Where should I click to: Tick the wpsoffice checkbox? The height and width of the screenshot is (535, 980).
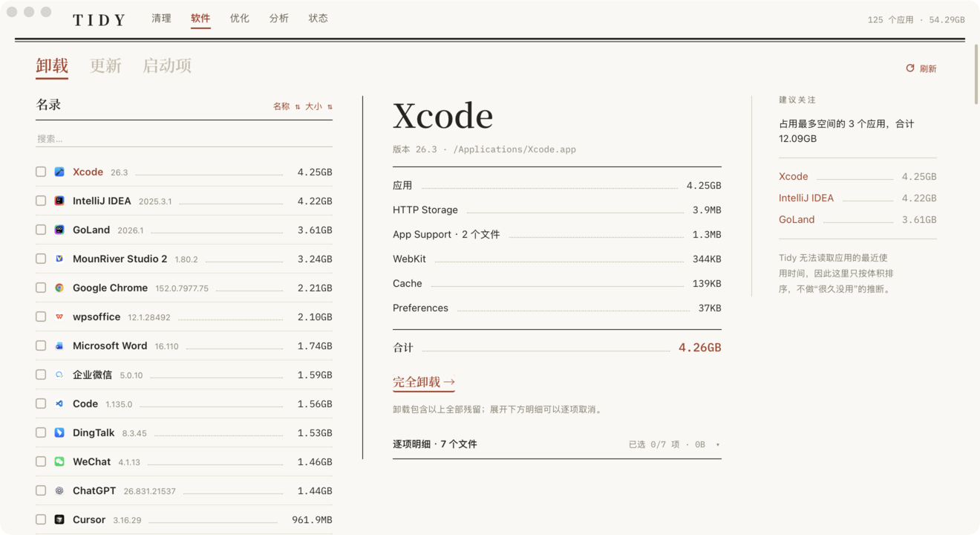(41, 317)
